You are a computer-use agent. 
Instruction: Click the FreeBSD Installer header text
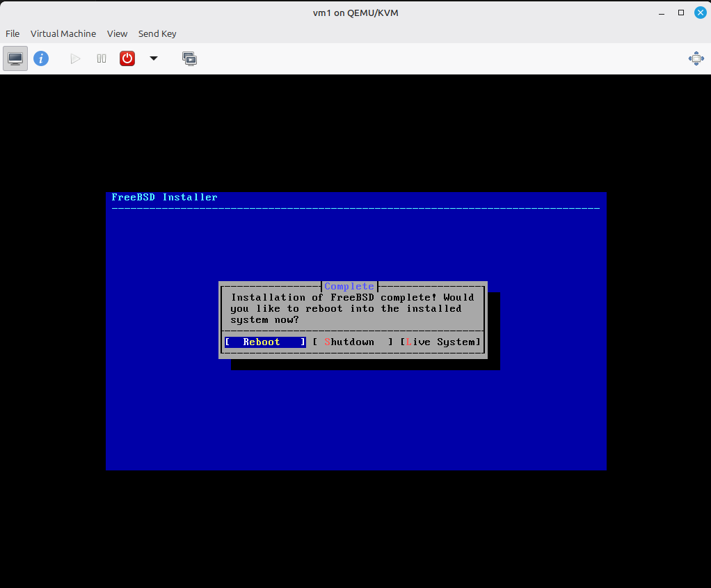click(164, 198)
